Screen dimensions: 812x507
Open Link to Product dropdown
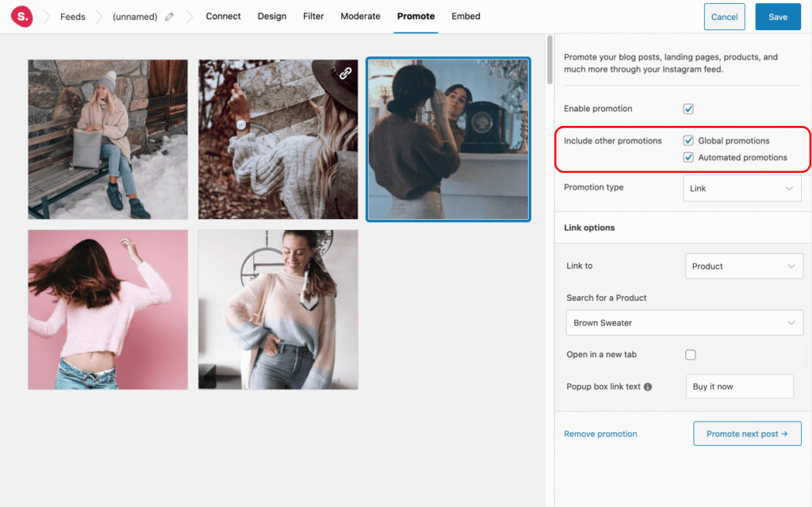(744, 266)
